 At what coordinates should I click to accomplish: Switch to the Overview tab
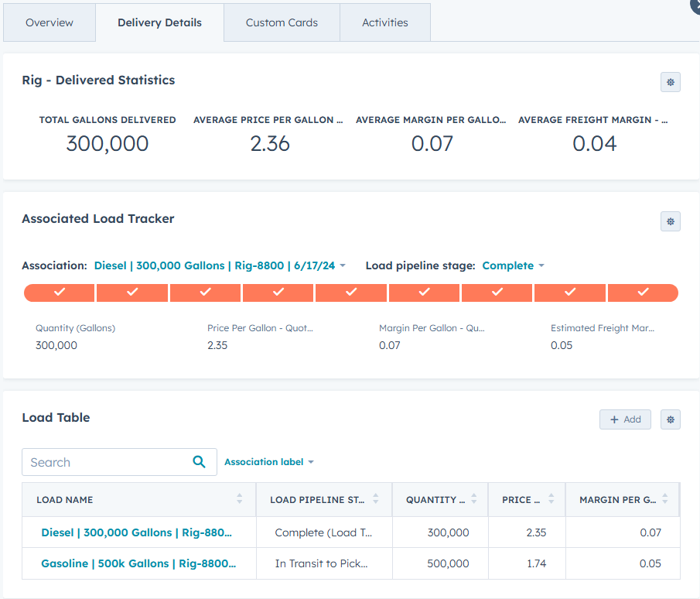tap(49, 22)
